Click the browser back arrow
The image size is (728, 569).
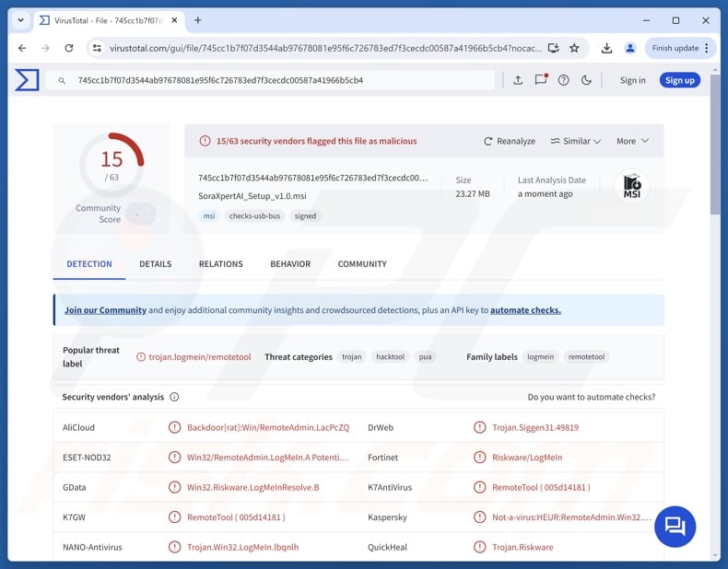click(22, 48)
